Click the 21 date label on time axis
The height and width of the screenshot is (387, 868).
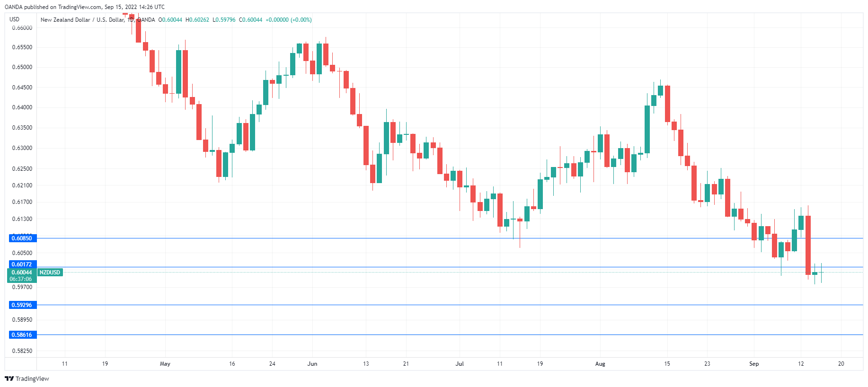pos(406,364)
